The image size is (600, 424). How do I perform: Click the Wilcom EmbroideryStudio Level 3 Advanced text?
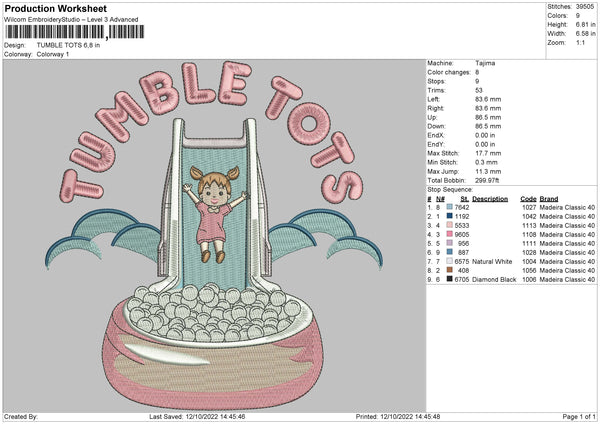[71, 19]
